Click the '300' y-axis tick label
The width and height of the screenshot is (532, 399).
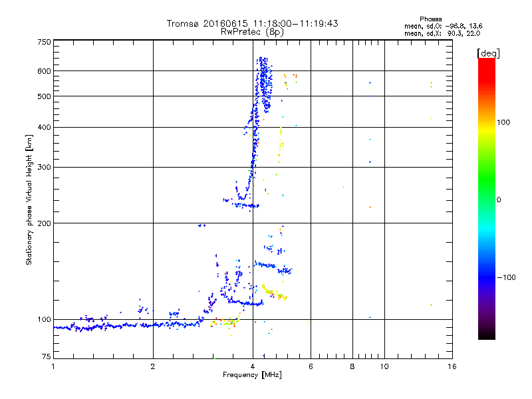(x=44, y=167)
